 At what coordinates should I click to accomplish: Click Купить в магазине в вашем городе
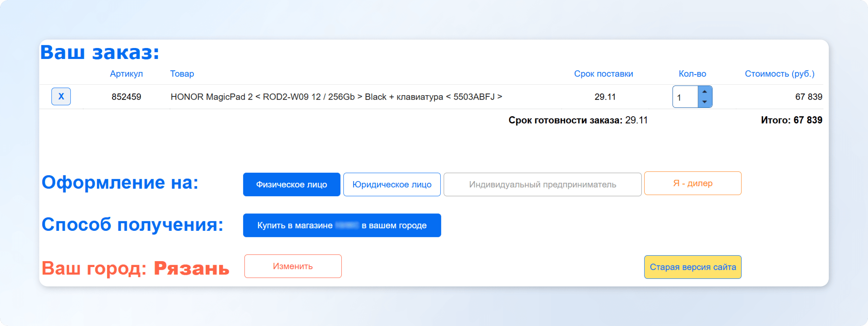[x=342, y=225]
